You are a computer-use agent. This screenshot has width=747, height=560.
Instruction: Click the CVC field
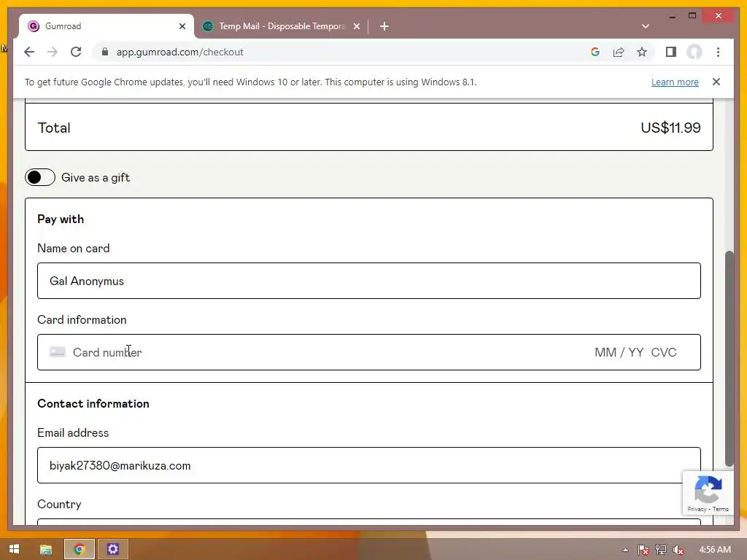tap(664, 352)
